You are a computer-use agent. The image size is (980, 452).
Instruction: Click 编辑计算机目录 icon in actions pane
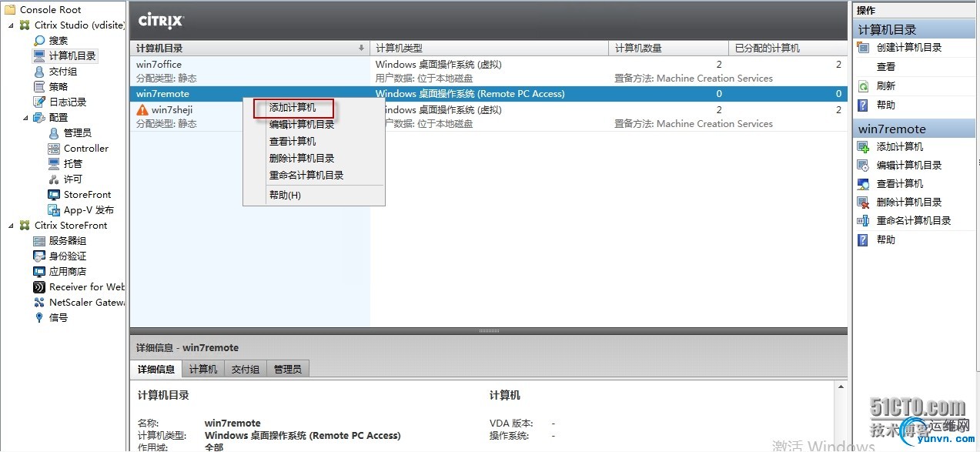pyautogui.click(x=863, y=166)
